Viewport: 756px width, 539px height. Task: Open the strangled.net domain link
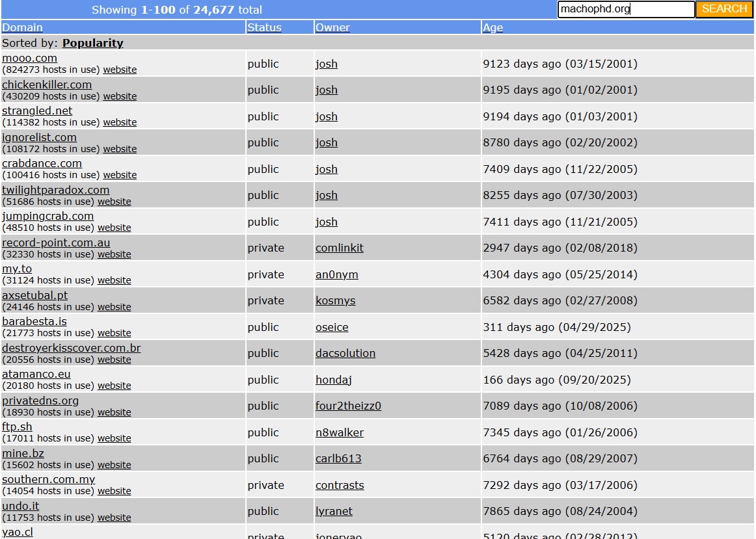tap(37, 111)
